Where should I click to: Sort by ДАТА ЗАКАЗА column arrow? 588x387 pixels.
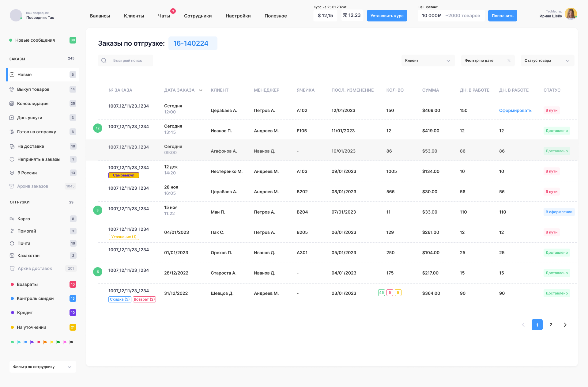tap(201, 90)
